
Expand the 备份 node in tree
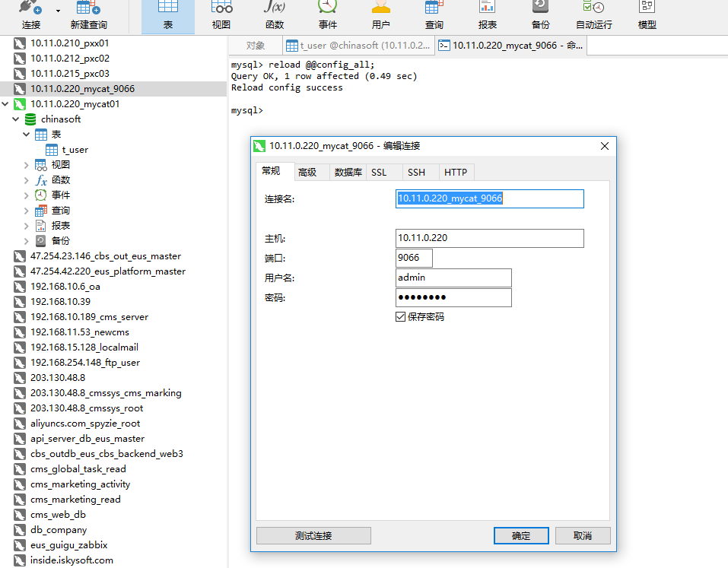(x=27, y=241)
